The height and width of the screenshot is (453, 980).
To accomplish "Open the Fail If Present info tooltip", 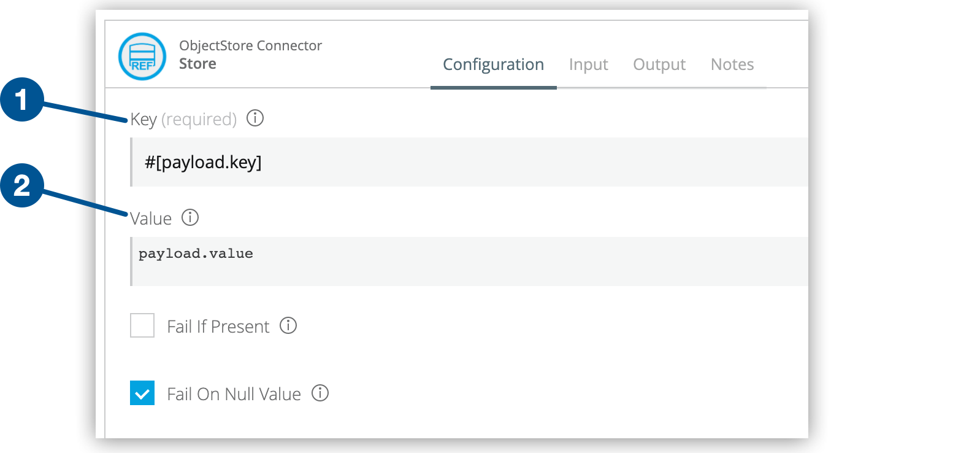I will point(288,325).
